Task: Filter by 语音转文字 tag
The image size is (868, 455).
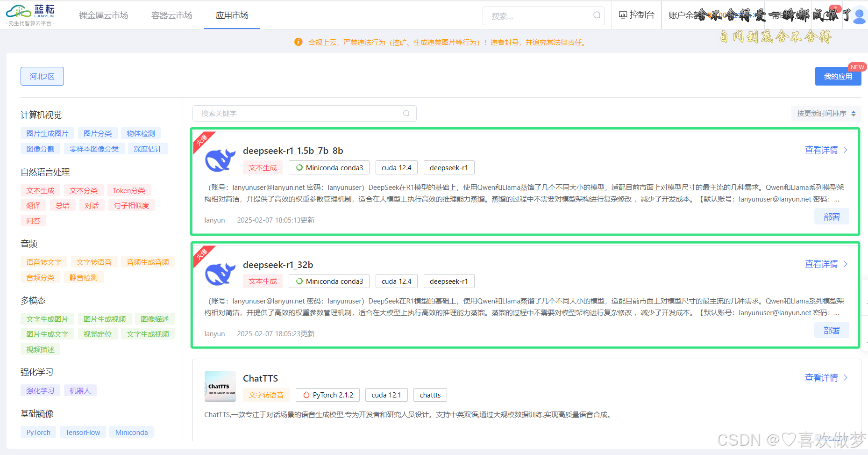Action: 44,262
